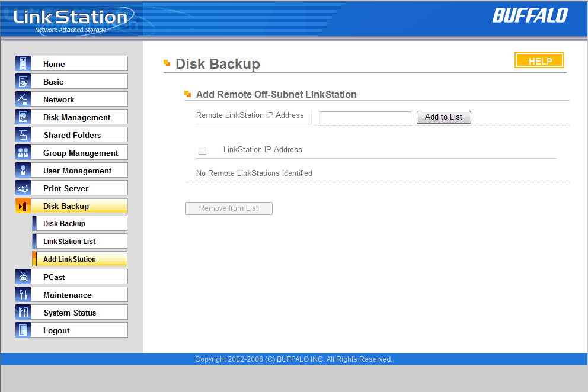Click the copyright footer text
Screen dimensions: 588x392
(293, 359)
